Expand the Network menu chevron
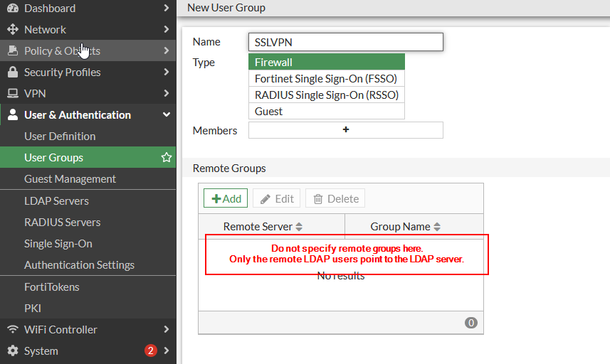This screenshot has height=364, width=610. point(166,30)
